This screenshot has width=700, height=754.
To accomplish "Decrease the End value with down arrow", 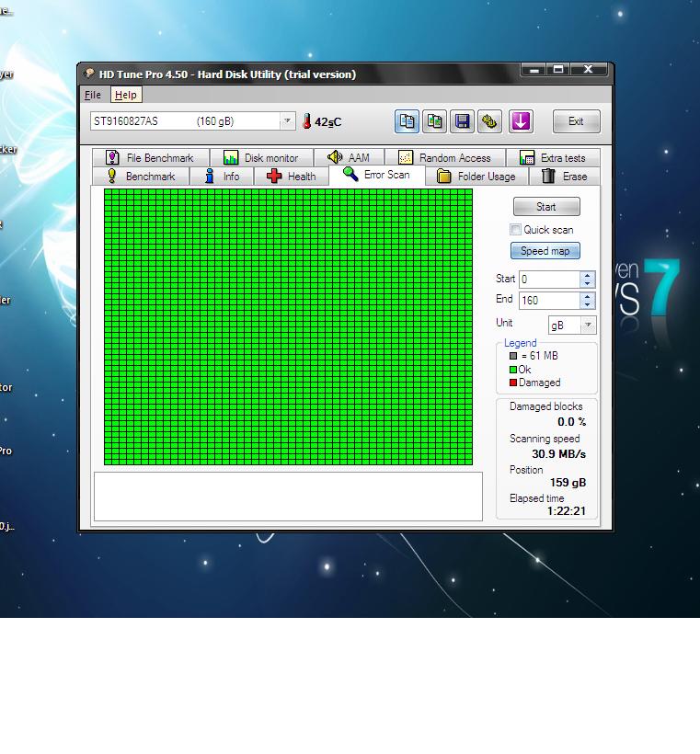I will [x=587, y=304].
